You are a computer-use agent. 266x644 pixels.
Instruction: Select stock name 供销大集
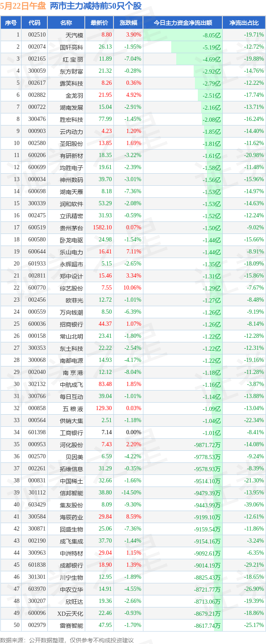coord(71,420)
